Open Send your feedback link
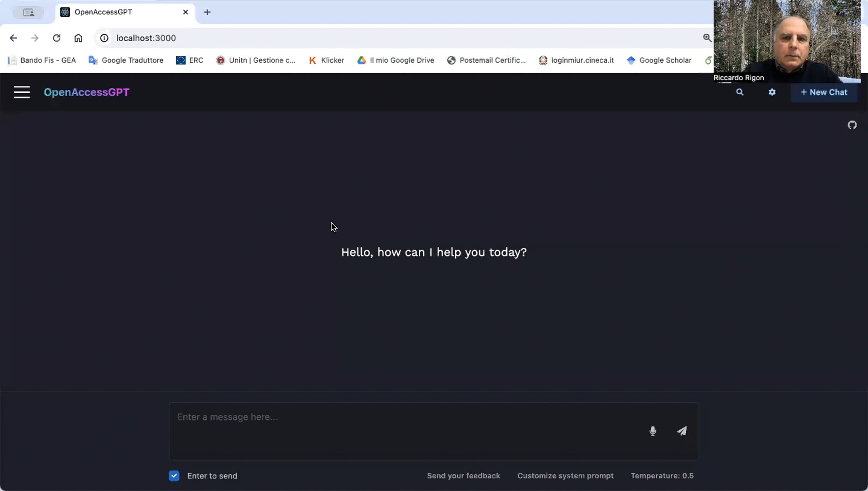 [463, 476]
